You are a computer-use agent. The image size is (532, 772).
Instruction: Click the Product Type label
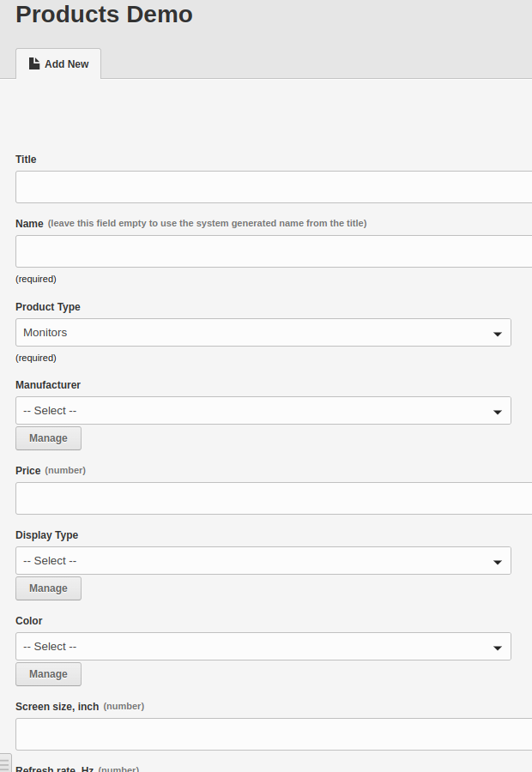pyautogui.click(x=48, y=307)
